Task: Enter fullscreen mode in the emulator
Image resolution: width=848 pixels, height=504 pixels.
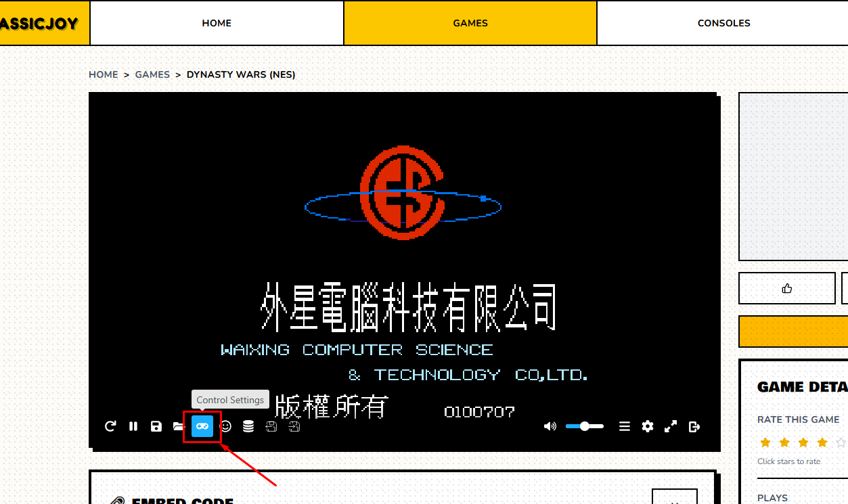Action: 671,426
